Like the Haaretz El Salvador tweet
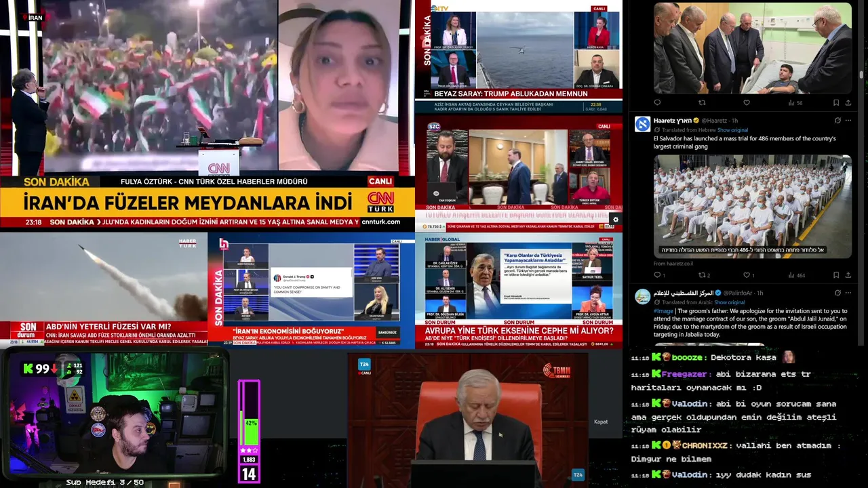The image size is (868, 488). pos(747,275)
